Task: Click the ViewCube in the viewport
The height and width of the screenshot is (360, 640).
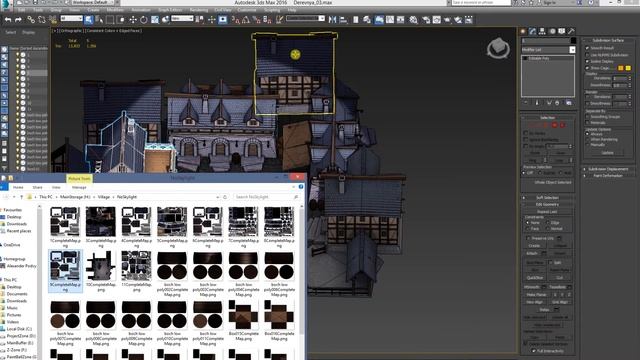Action: point(498,48)
